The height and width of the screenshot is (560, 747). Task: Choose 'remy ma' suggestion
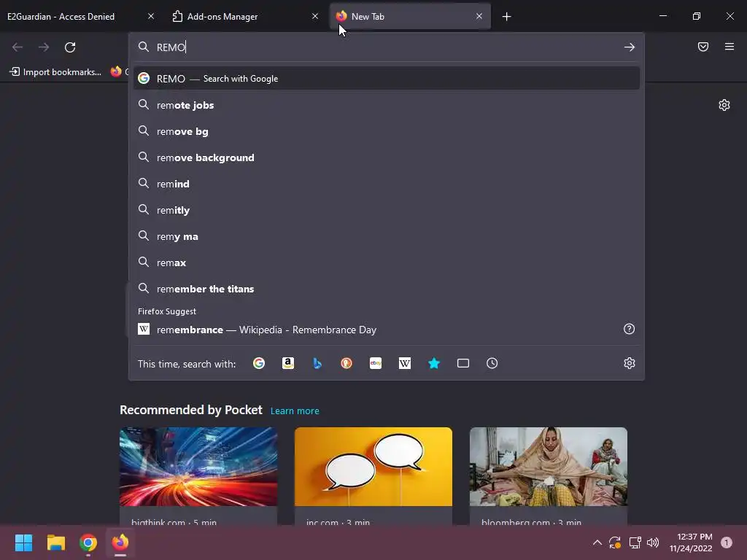pos(387,236)
